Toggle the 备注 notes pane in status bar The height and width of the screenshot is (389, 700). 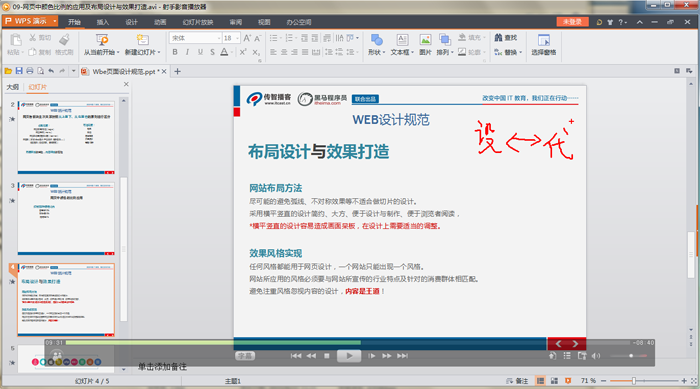click(x=517, y=381)
